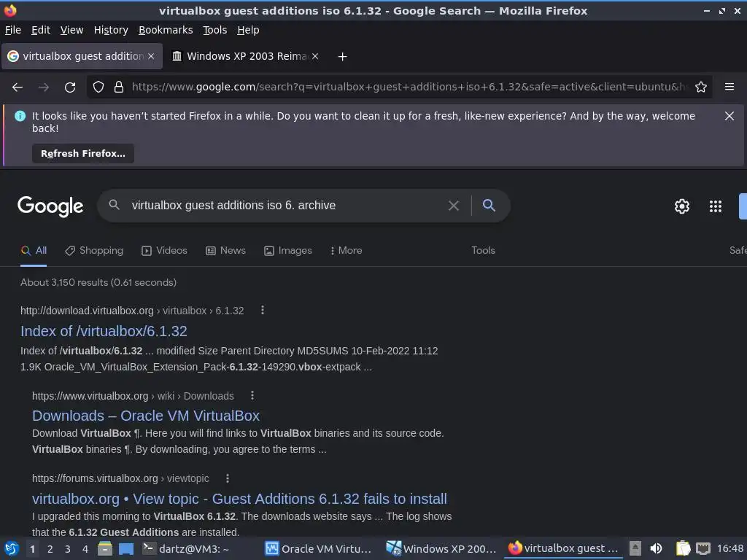Image resolution: width=747 pixels, height=560 pixels.
Task: Open Windows XP 200... taskbar window
Action: click(x=441, y=548)
